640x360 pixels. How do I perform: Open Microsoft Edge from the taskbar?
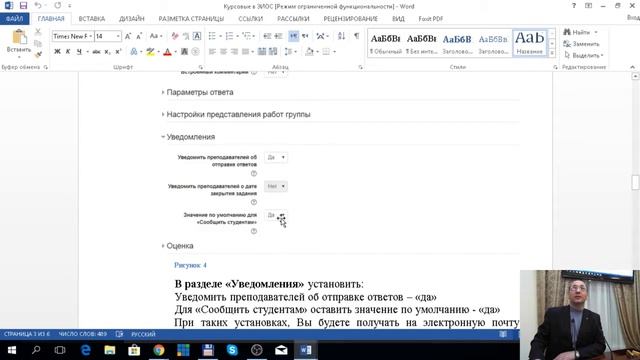click(x=85, y=350)
